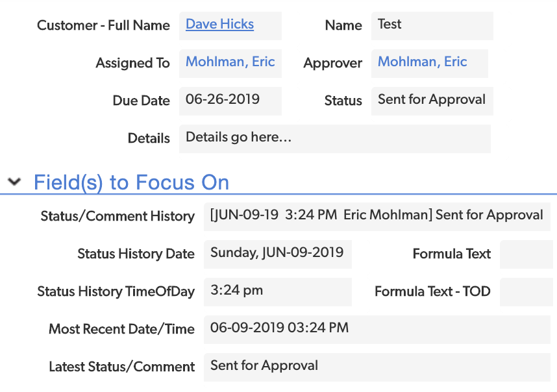
Task: Select the Most Recent Date/Time field
Action: click(x=377, y=330)
